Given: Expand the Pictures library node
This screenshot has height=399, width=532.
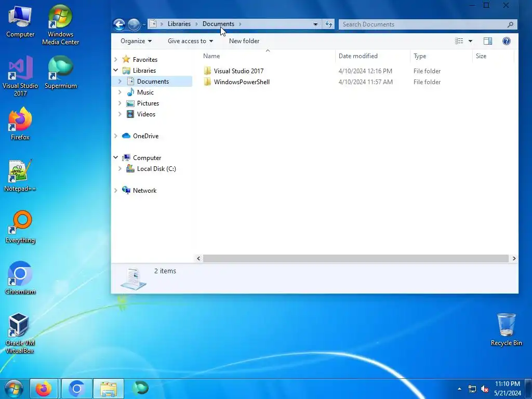Looking at the screenshot, I should (x=120, y=103).
